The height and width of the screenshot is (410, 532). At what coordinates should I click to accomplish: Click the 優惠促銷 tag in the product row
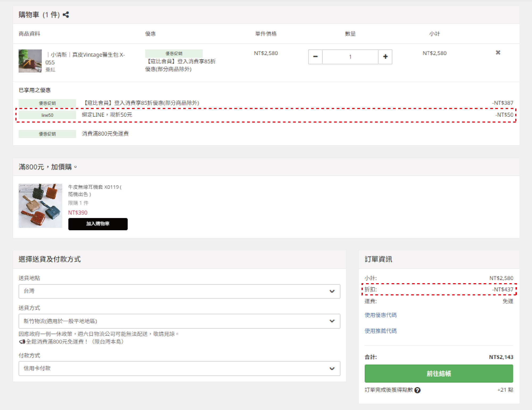(174, 53)
